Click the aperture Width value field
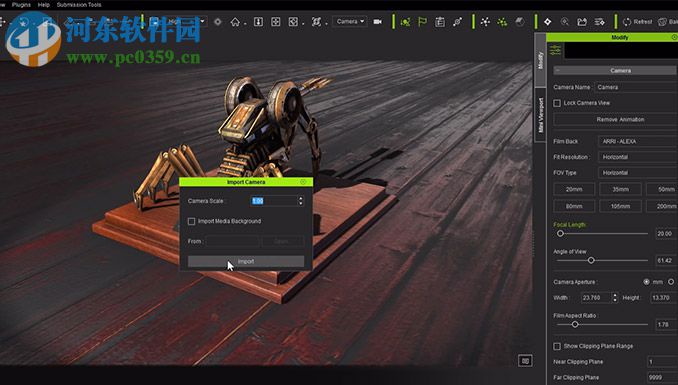This screenshot has width=678, height=385. (x=595, y=298)
